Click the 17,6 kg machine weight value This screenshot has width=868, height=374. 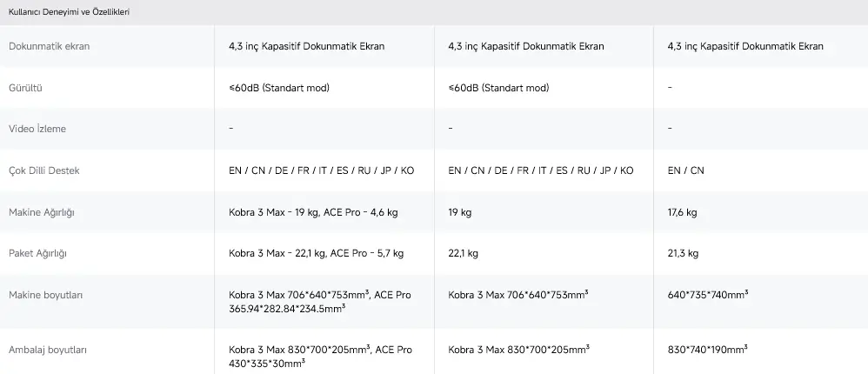(x=682, y=212)
